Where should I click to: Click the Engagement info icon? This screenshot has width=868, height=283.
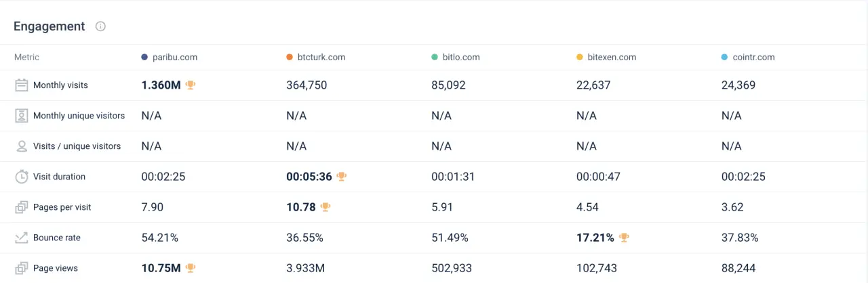[x=100, y=26]
